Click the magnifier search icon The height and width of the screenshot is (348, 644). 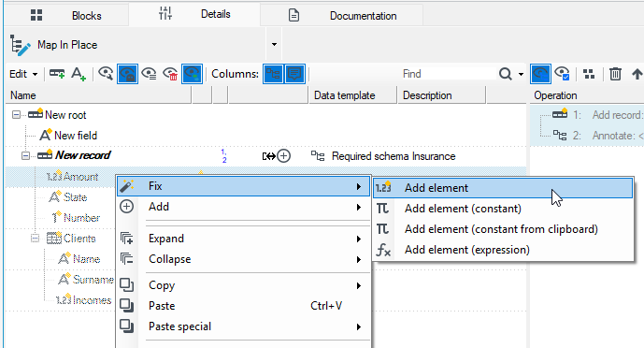pyautogui.click(x=505, y=74)
